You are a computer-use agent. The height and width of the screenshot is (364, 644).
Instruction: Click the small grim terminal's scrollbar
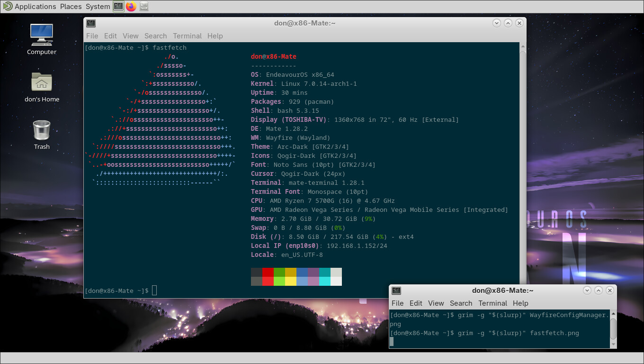(613, 329)
